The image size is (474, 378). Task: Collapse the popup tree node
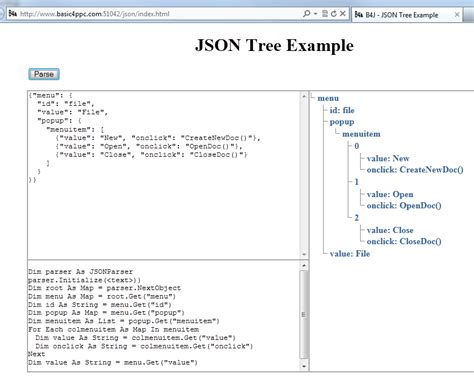click(x=342, y=122)
